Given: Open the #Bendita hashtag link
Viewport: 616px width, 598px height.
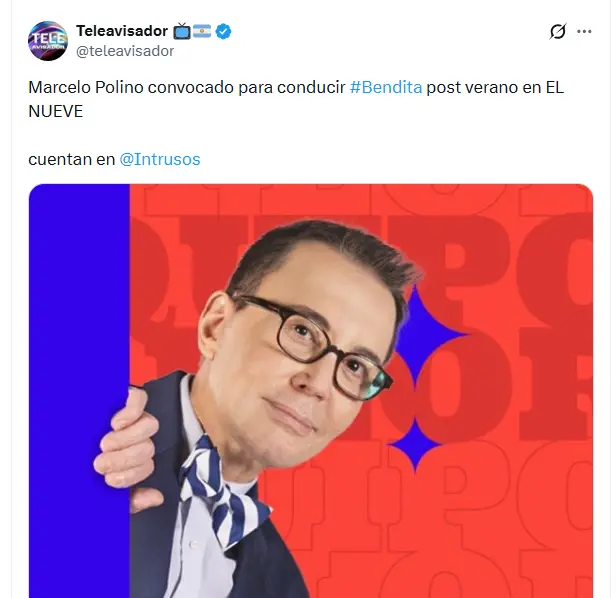Looking at the screenshot, I should [x=386, y=87].
